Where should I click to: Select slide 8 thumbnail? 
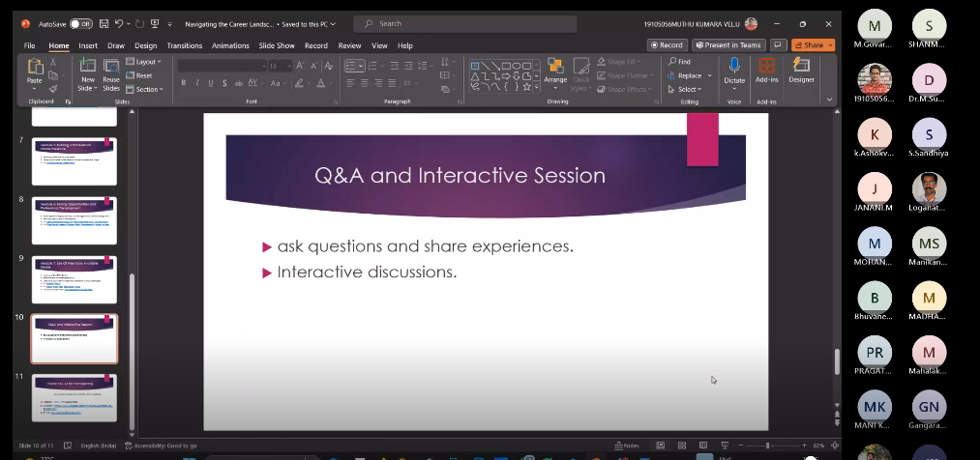coord(74,220)
